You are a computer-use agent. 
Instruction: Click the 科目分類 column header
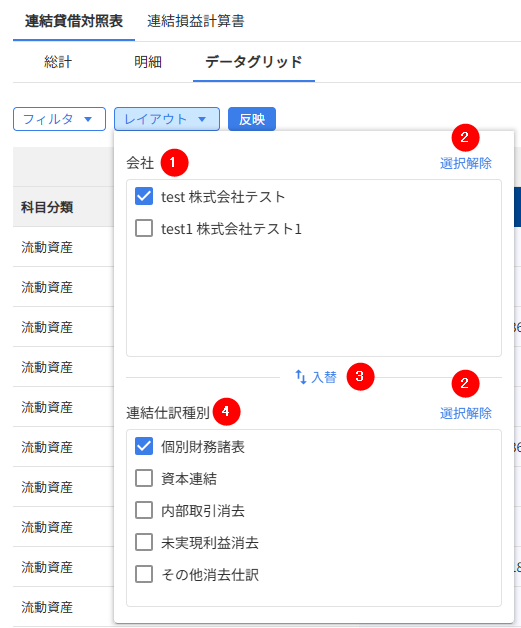(x=47, y=207)
